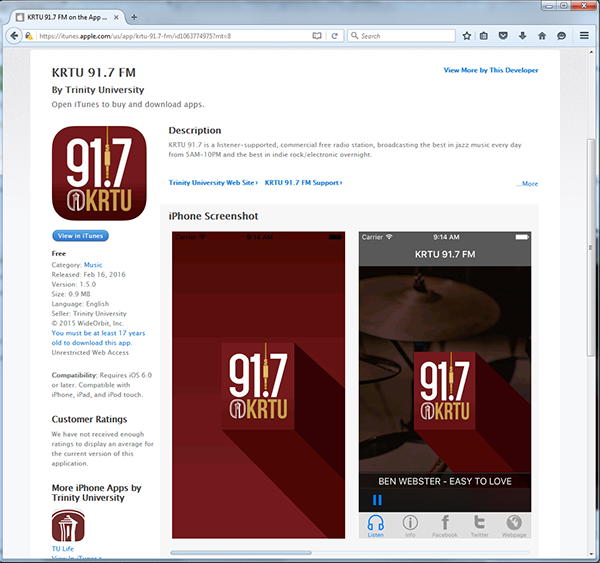Open the Firefox hamburger menu

(584, 36)
